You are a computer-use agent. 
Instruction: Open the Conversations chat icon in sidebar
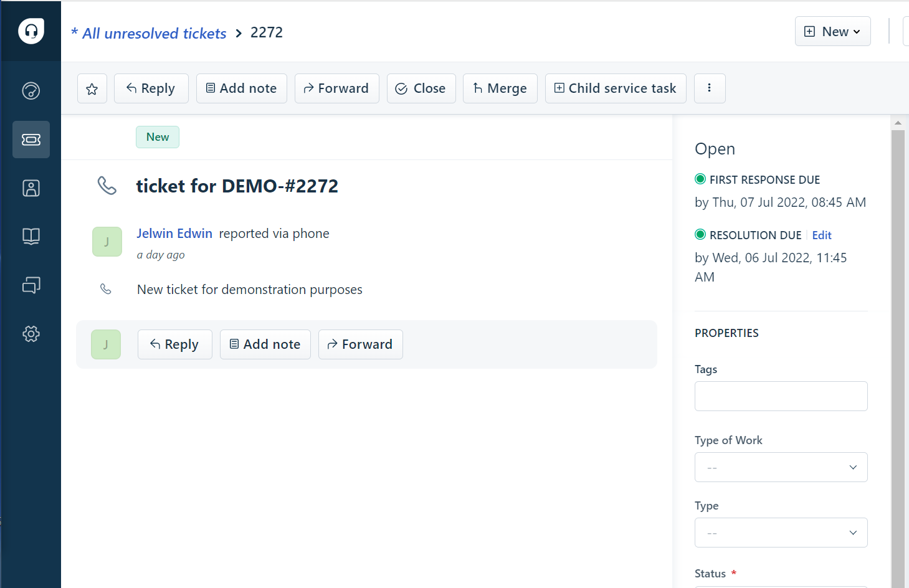pos(31,285)
